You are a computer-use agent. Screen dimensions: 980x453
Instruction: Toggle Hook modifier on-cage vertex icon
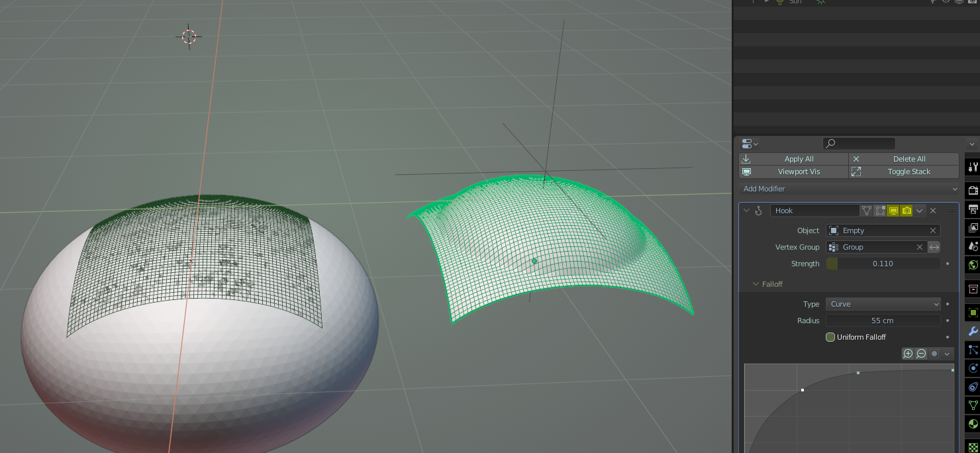866,211
